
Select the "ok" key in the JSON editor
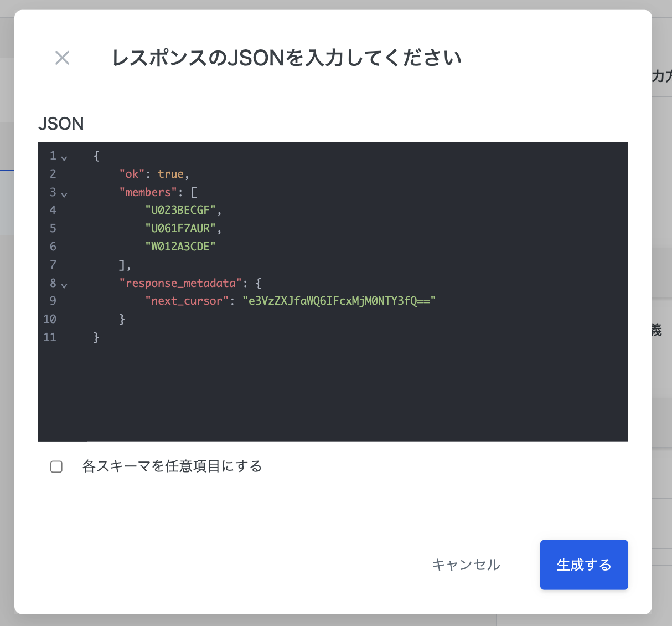pos(130,173)
